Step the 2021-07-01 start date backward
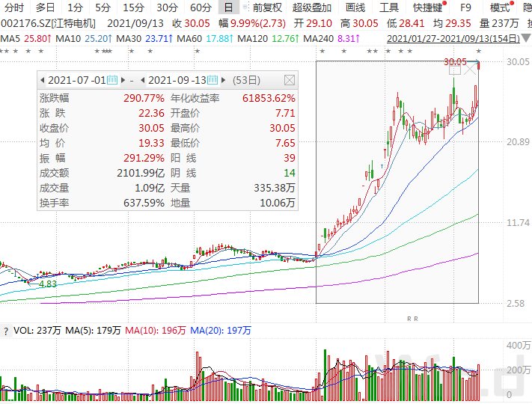532x404 pixels. pyautogui.click(x=42, y=80)
